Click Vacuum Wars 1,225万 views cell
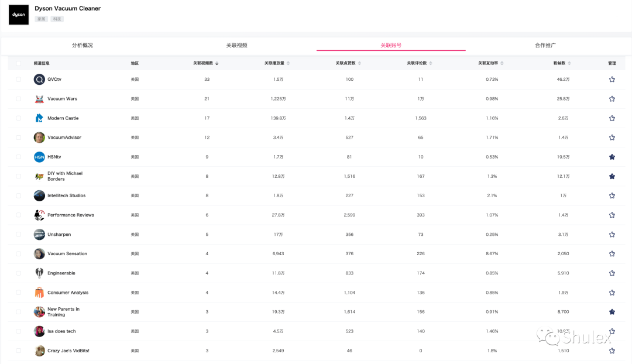This screenshot has height=364, width=632. pyautogui.click(x=278, y=99)
